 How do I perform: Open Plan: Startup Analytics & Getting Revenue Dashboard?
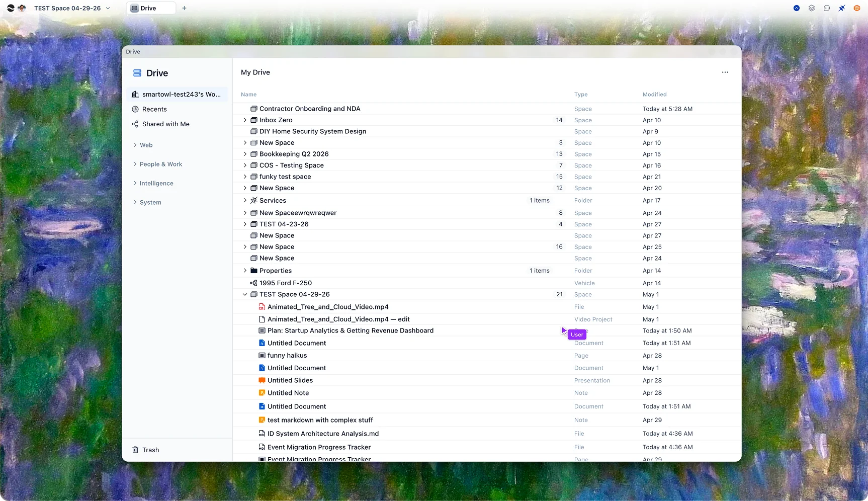351,330
